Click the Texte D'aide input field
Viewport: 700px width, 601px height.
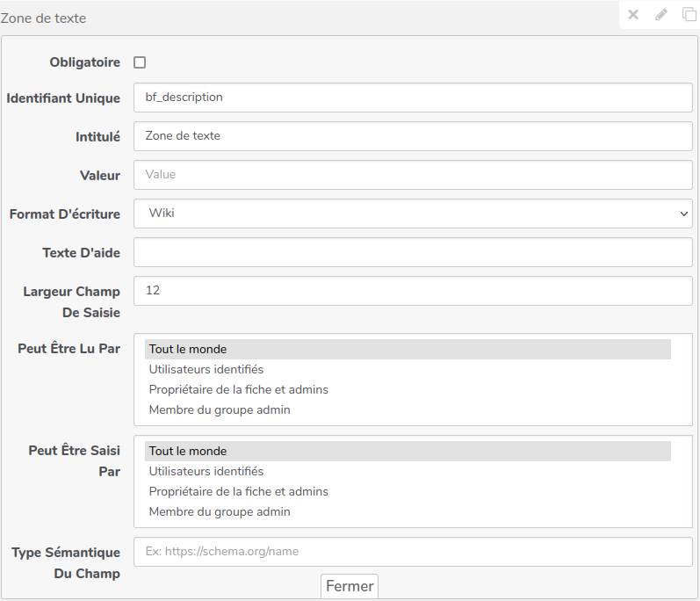[413, 252]
